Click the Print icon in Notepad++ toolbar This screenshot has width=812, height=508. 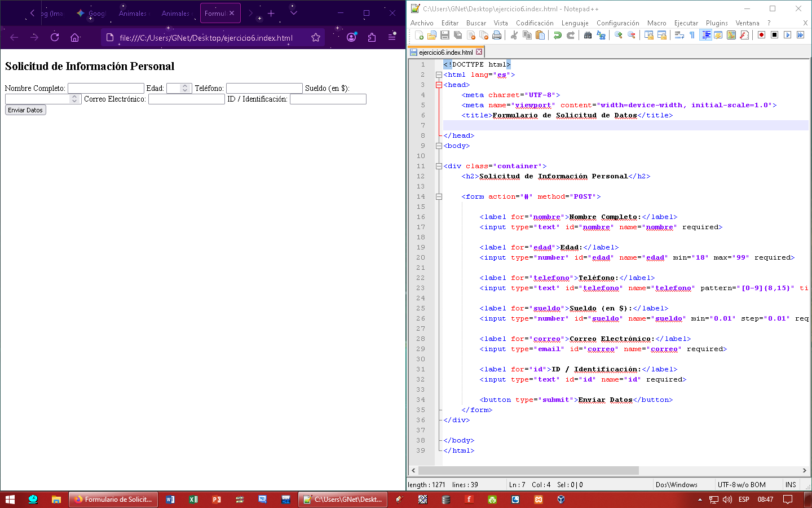click(x=497, y=36)
